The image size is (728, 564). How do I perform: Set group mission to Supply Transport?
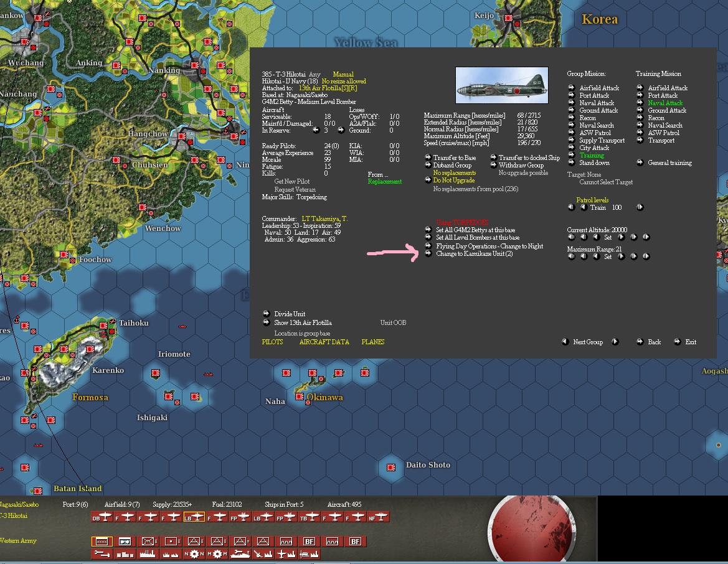pyautogui.click(x=572, y=139)
